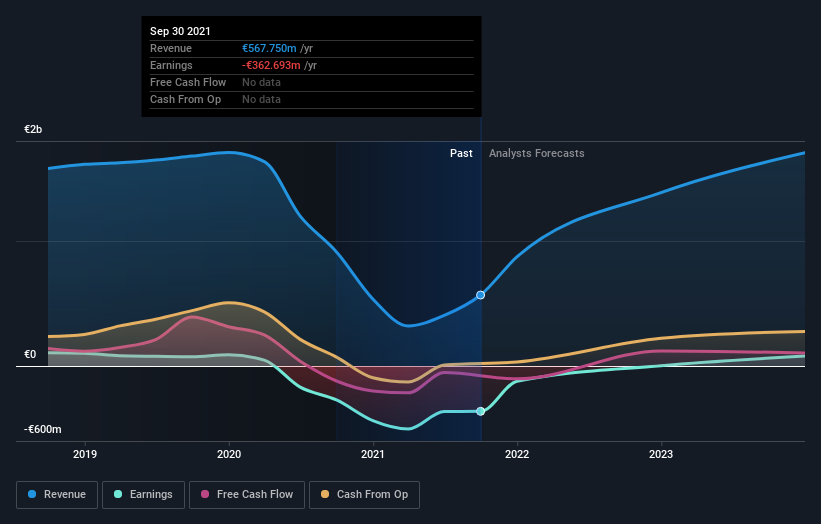Click the 2020 x-axis label

click(229, 454)
